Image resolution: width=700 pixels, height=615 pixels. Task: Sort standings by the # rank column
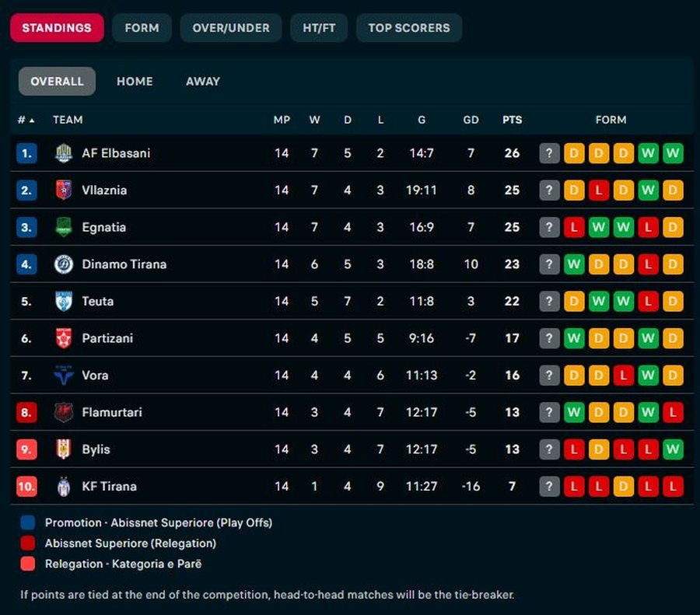click(x=26, y=120)
